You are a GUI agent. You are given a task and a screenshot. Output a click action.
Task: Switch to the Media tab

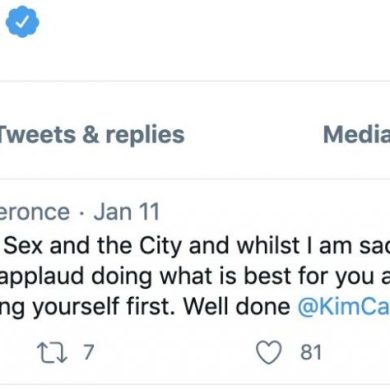point(356,134)
